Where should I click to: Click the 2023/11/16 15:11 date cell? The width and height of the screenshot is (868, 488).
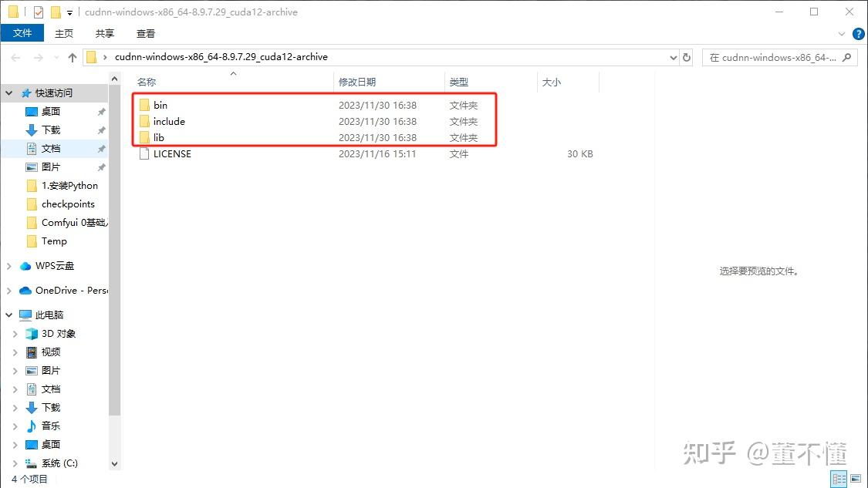click(x=377, y=154)
